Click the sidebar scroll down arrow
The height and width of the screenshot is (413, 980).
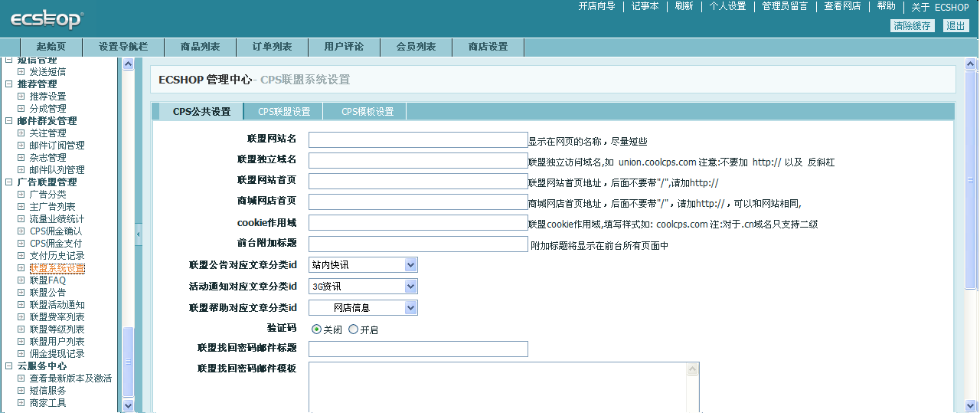point(128,405)
